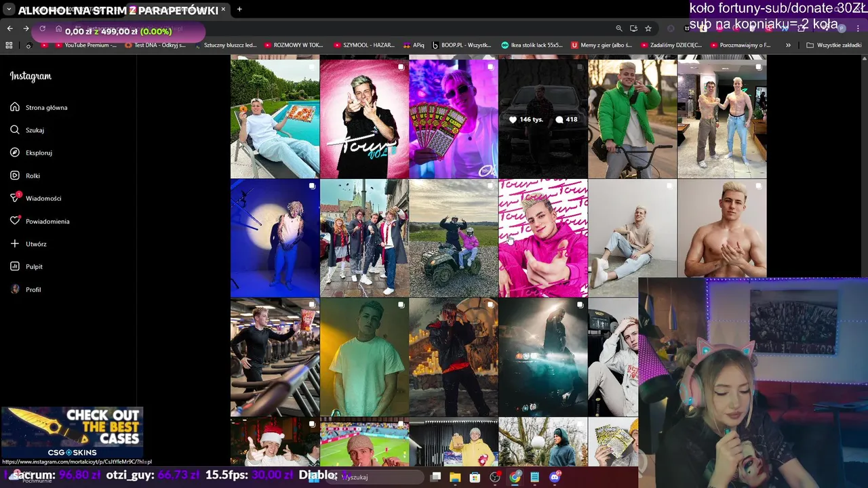Switch to OBS Studio on the taskbar
The width and height of the screenshot is (868, 488).
[495, 477]
